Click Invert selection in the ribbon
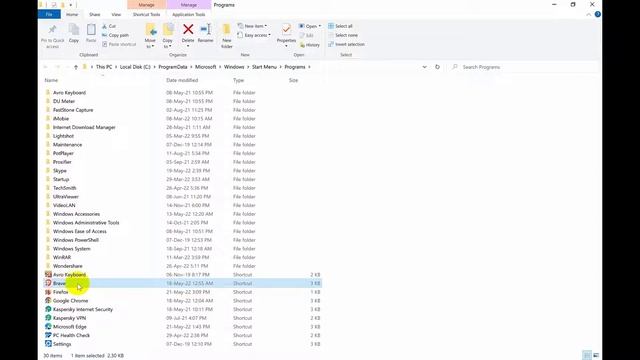 (347, 44)
